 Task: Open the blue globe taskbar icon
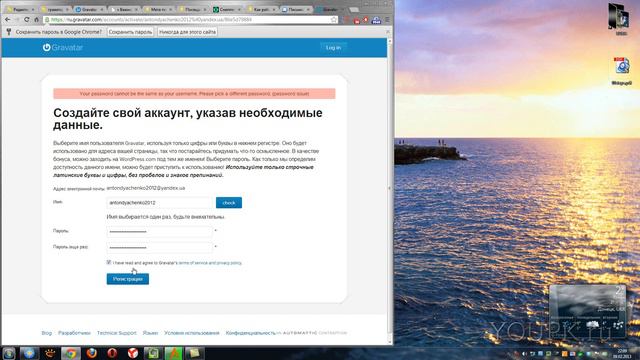coord(29,353)
